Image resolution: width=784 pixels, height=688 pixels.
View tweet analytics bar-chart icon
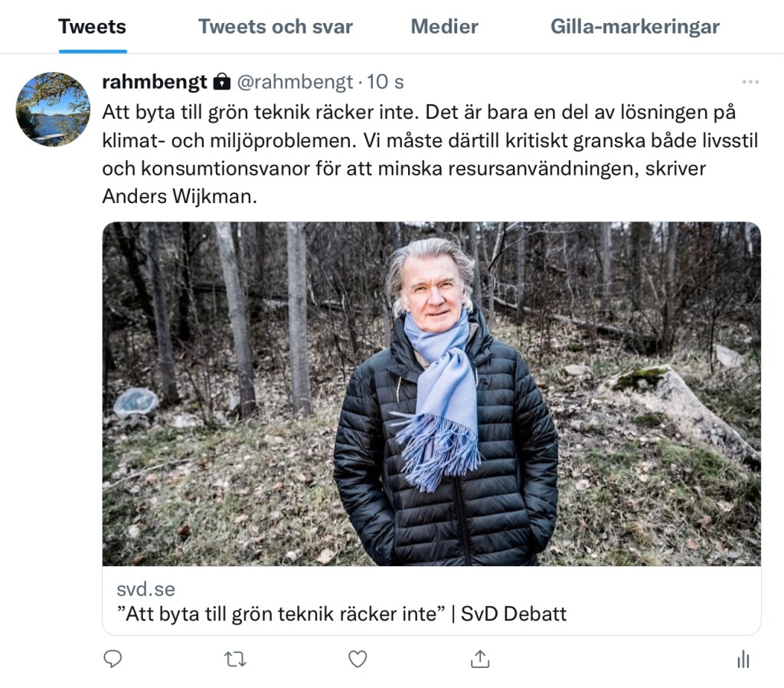(x=743, y=659)
